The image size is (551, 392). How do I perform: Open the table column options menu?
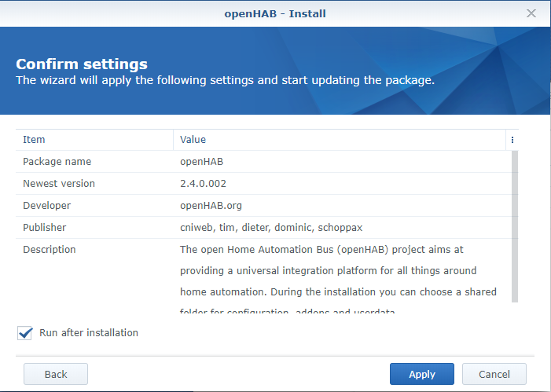click(512, 140)
